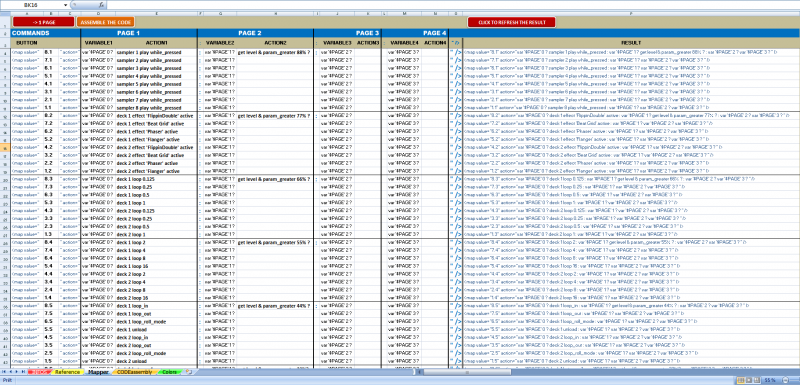
Task: Go to first sheet navigation arrow
Action: coord(4,372)
